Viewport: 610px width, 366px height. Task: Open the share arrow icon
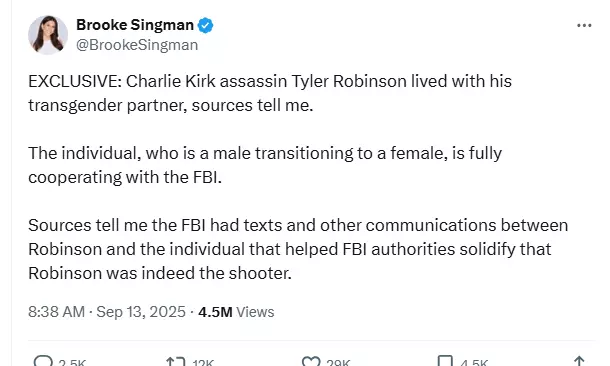579,361
